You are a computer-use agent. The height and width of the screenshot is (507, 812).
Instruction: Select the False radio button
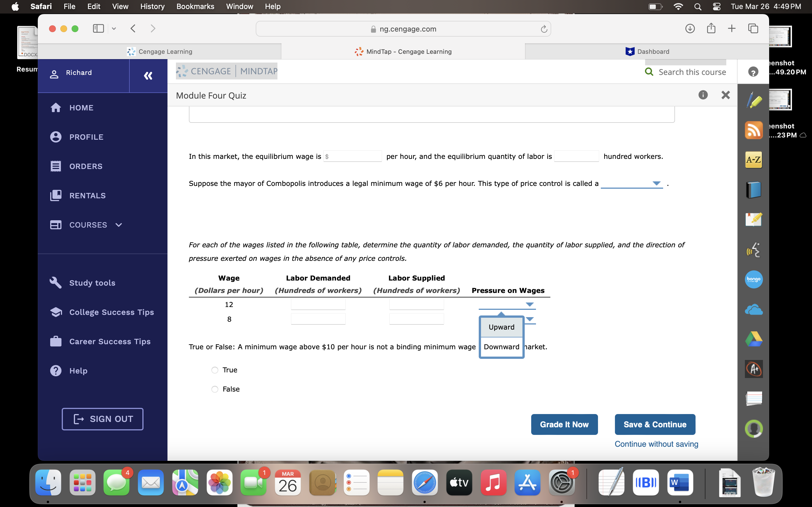[215, 389]
